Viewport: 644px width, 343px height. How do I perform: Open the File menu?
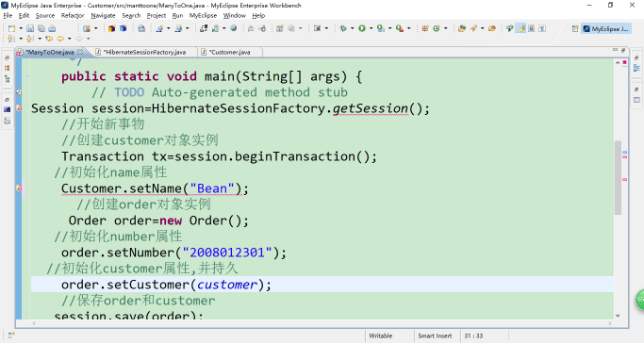coord(8,16)
